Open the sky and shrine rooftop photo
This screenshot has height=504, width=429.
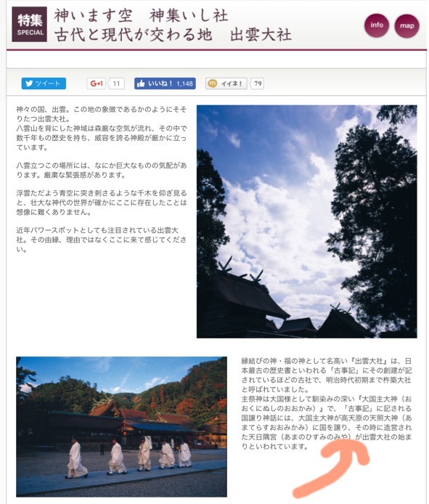pyautogui.click(x=307, y=221)
